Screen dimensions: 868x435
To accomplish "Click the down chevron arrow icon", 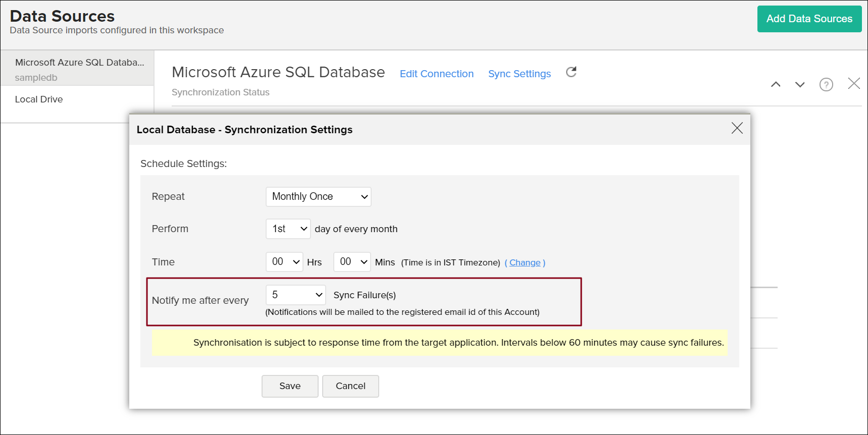I will point(800,84).
